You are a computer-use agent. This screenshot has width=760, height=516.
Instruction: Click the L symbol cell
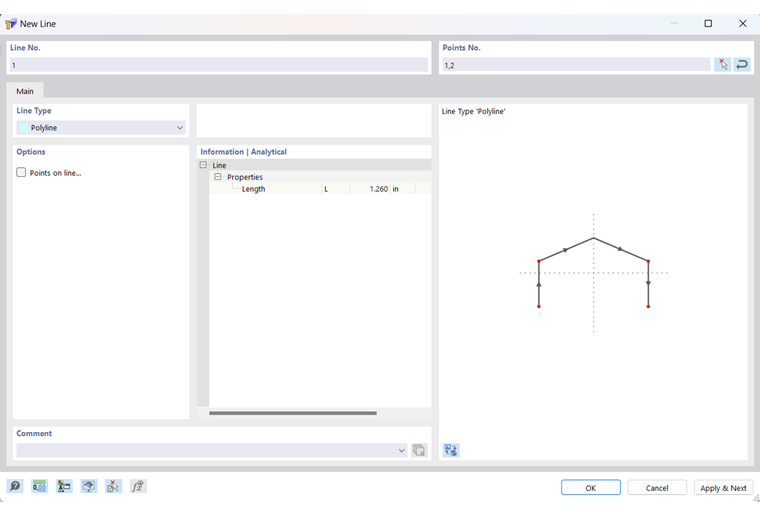pyautogui.click(x=335, y=188)
